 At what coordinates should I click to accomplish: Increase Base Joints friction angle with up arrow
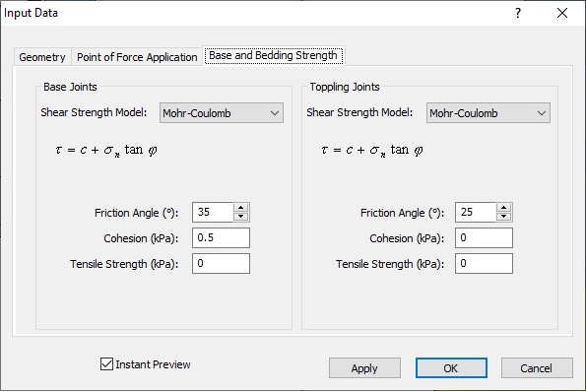click(x=241, y=208)
